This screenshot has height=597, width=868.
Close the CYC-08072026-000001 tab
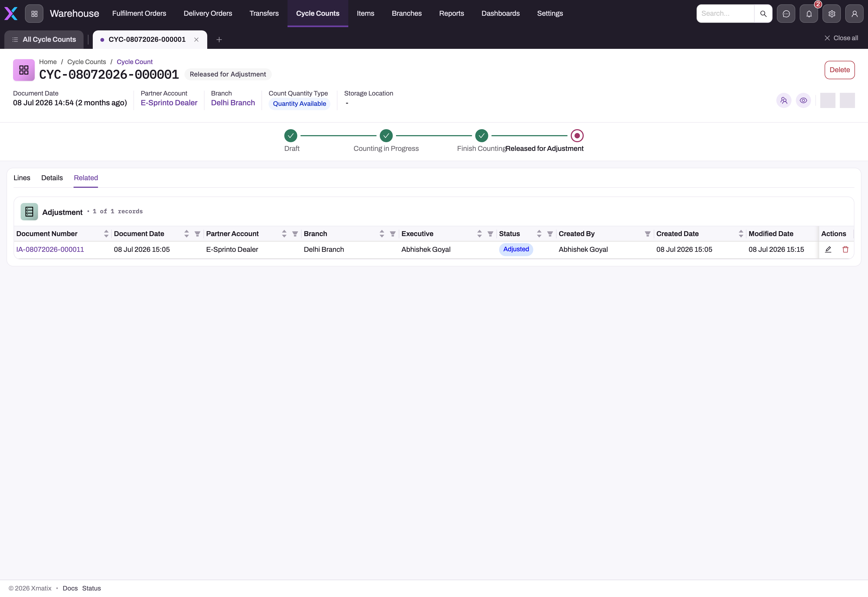coord(196,40)
